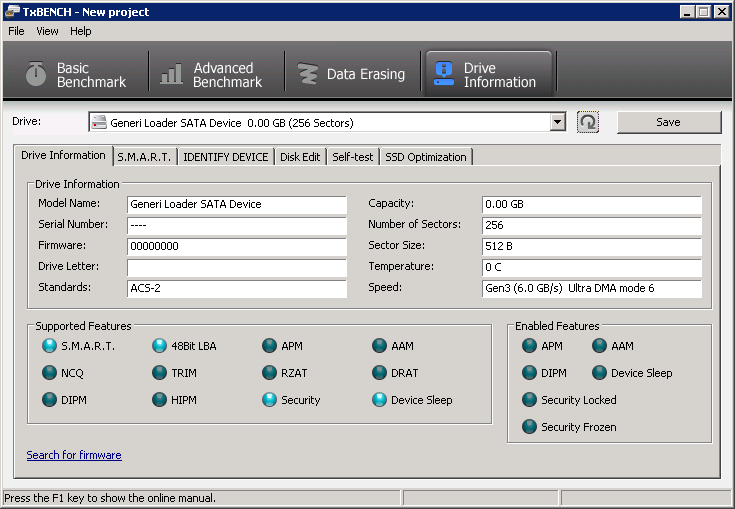Click the 48Bit LBA supported feature indicator
The image size is (735, 509).
[x=159, y=346]
